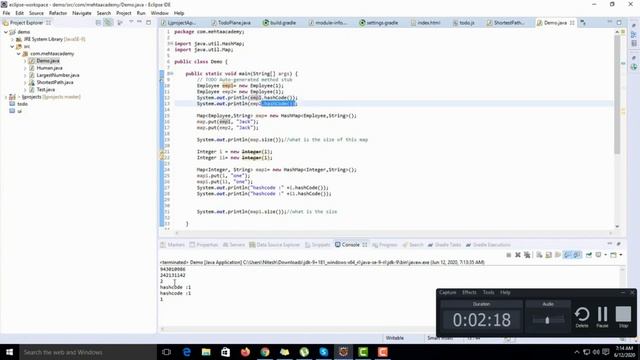Viewport: 640px width, 360px height.
Task: Toggle console scroll lock
Action: click(549, 255)
